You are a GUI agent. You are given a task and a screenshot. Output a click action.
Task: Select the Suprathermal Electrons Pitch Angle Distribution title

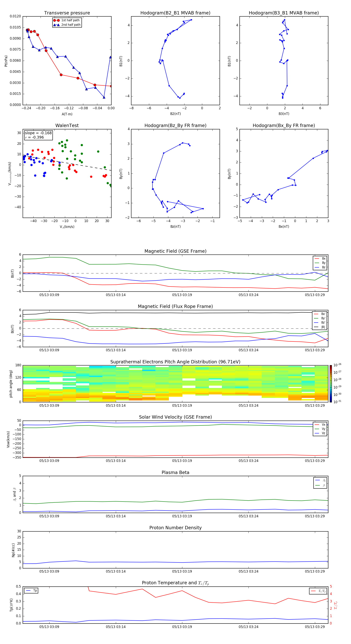(175, 362)
